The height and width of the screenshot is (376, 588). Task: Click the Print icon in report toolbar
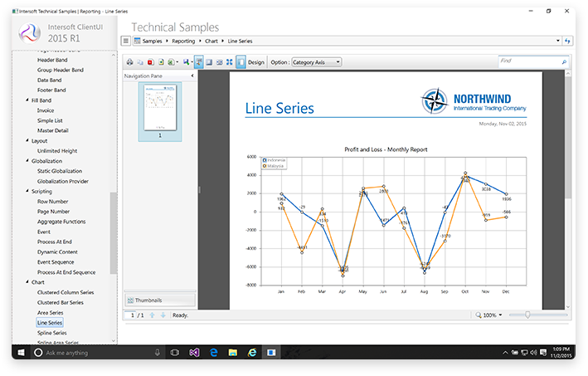click(x=129, y=62)
